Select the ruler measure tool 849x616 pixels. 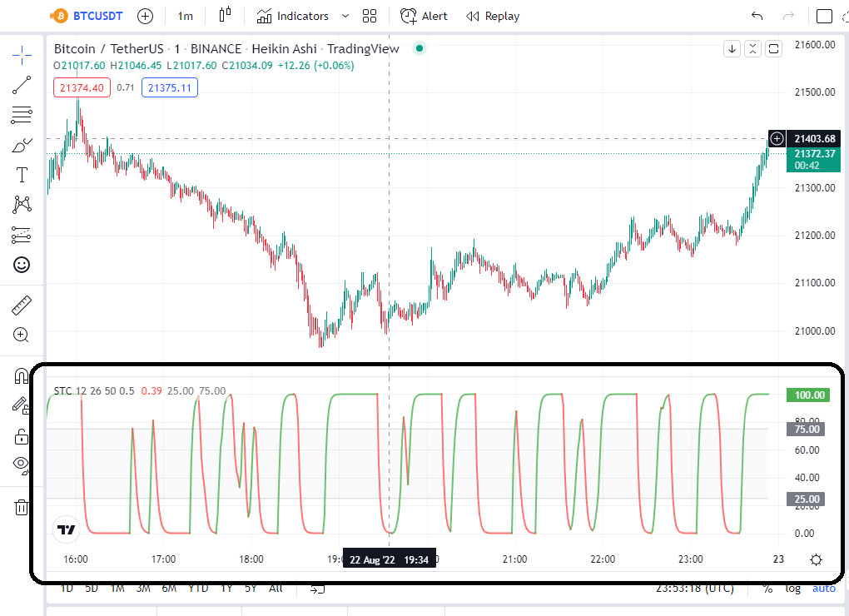coord(22,306)
